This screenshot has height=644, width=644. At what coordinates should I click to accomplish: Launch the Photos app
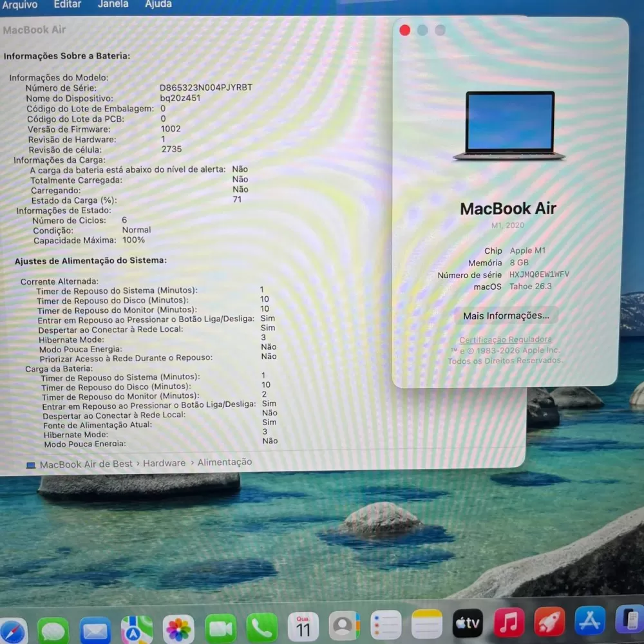click(x=178, y=629)
